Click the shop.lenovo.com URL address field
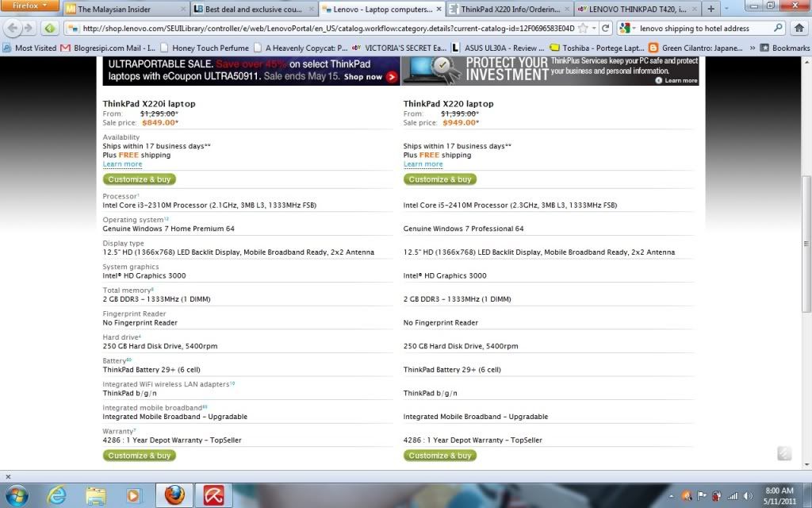The height and width of the screenshot is (508, 812). (x=328, y=29)
